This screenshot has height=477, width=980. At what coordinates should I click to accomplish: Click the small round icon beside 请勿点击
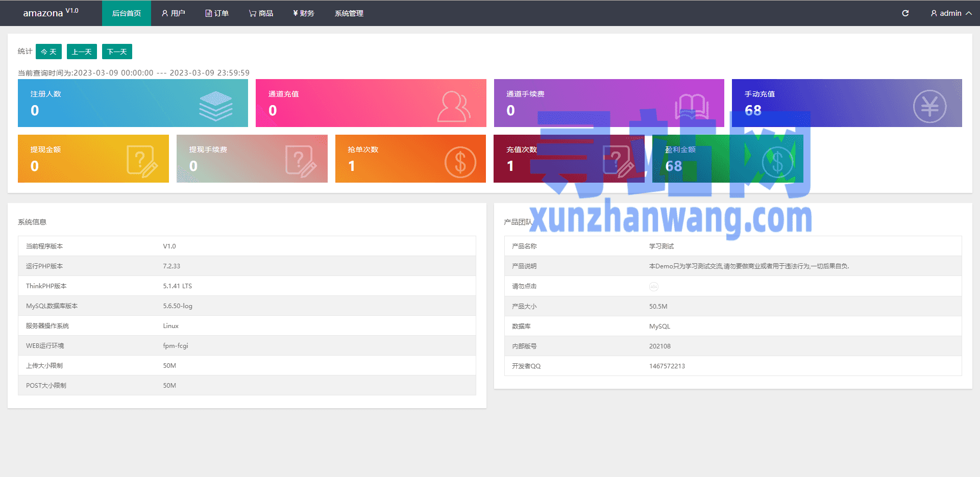[x=653, y=287]
